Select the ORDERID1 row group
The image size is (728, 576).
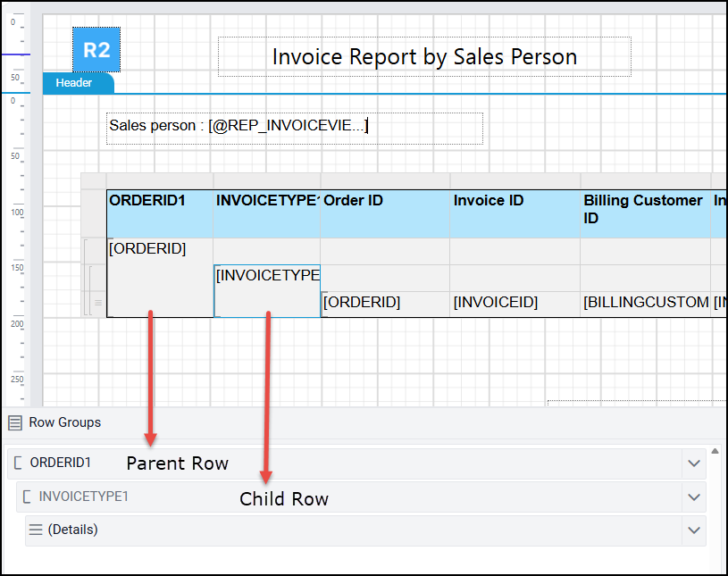(61, 463)
